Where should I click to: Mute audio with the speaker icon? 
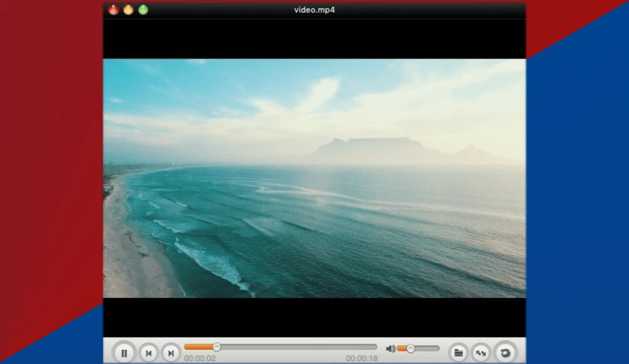tap(390, 348)
